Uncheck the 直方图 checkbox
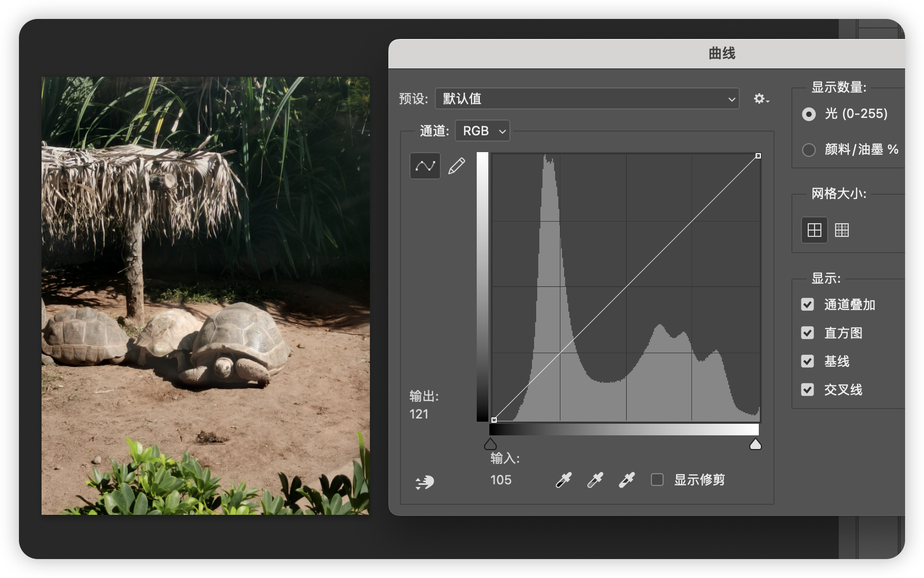This screenshot has width=924, height=578. point(807,333)
